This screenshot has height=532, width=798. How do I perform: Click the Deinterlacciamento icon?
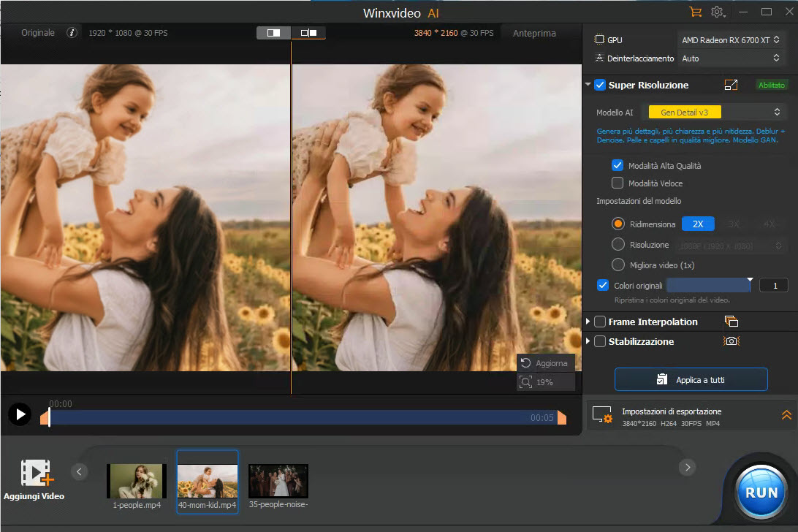coord(599,58)
